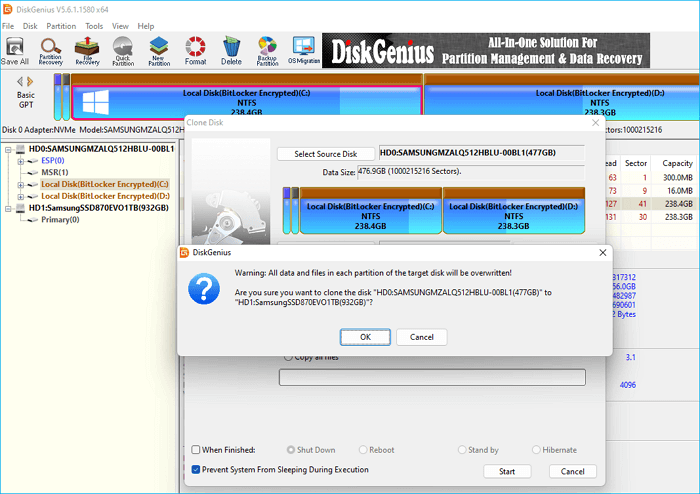Select the MSR(1) partition in tree
The image size is (700, 494).
54,172
